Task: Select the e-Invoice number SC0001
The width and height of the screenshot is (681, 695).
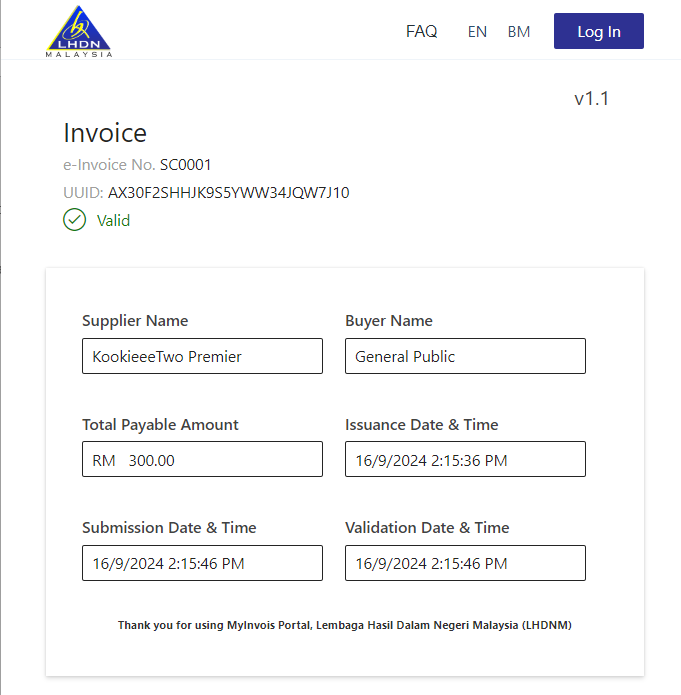Action: (185, 165)
